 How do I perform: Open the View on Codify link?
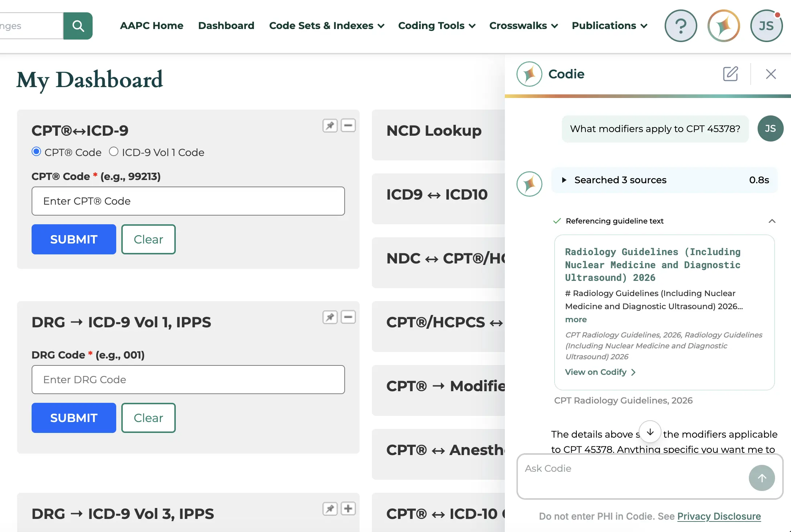(600, 372)
